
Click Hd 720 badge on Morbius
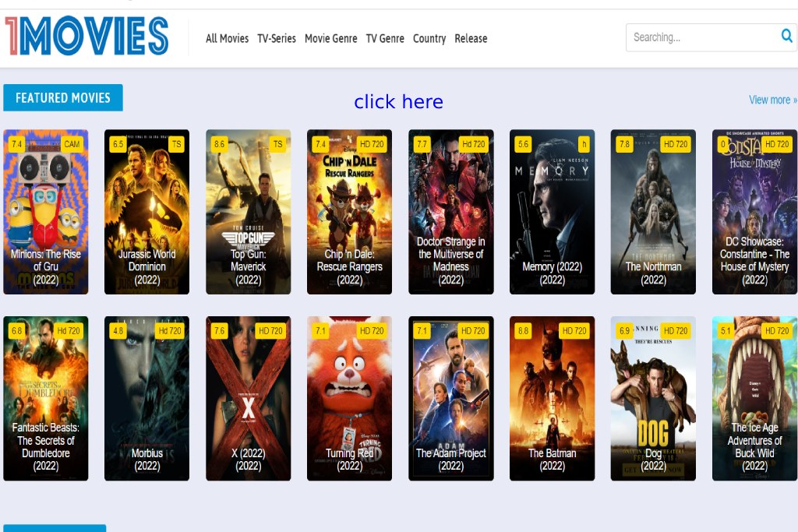[169, 331]
